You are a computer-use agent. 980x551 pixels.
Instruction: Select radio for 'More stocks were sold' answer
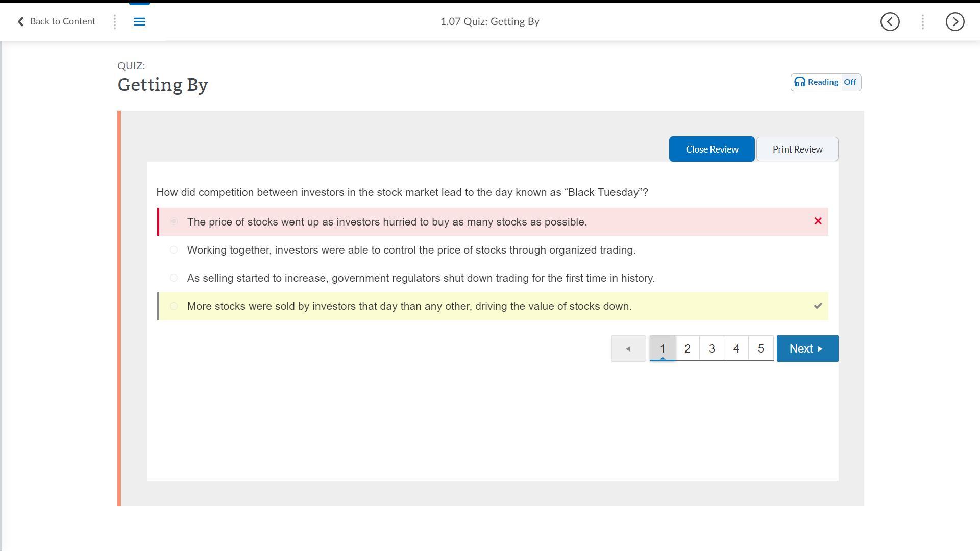(x=174, y=306)
